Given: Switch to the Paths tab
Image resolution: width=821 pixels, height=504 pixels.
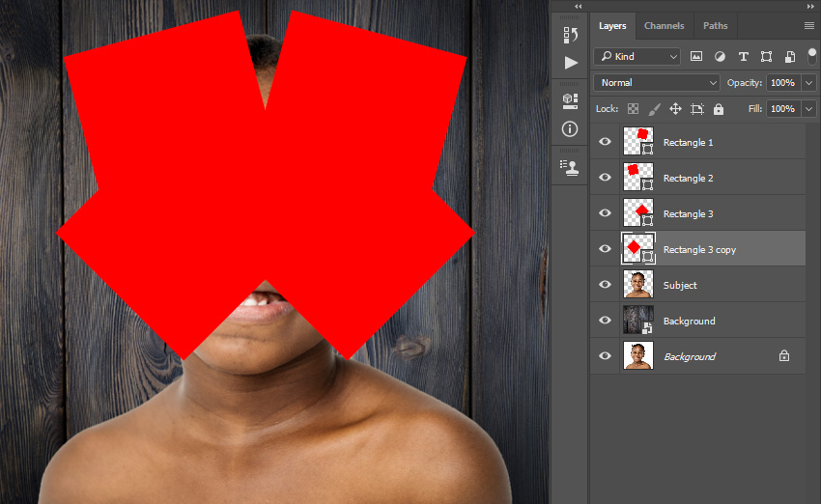Looking at the screenshot, I should coord(715,26).
